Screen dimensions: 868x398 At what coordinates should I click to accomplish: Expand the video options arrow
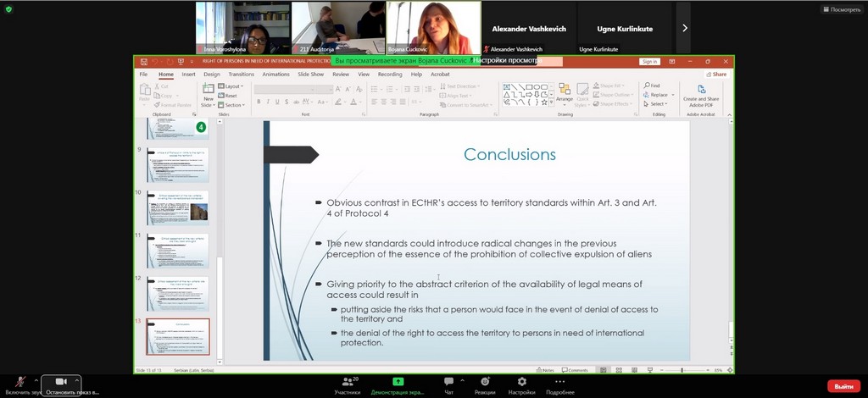[x=75, y=380]
